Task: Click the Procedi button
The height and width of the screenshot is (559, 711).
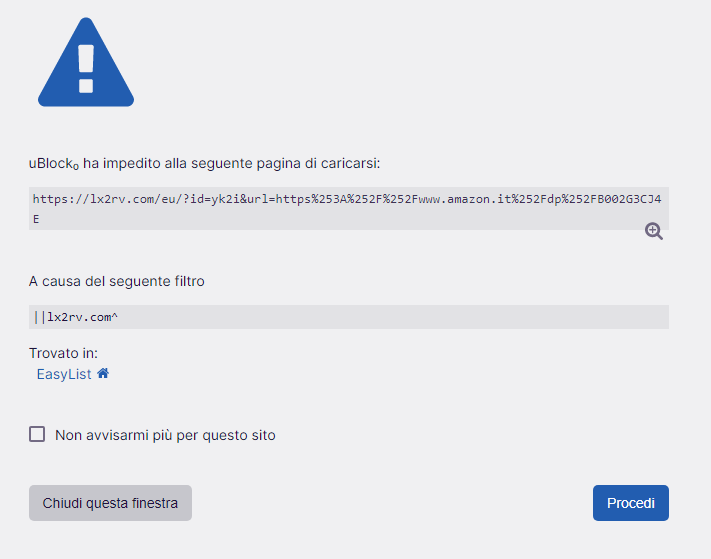Action: pyautogui.click(x=631, y=503)
